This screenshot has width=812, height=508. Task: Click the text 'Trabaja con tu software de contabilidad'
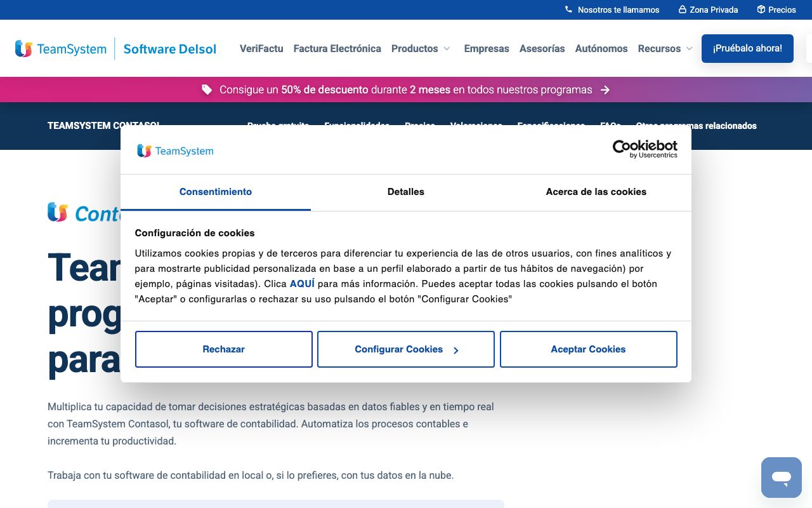tap(251, 475)
